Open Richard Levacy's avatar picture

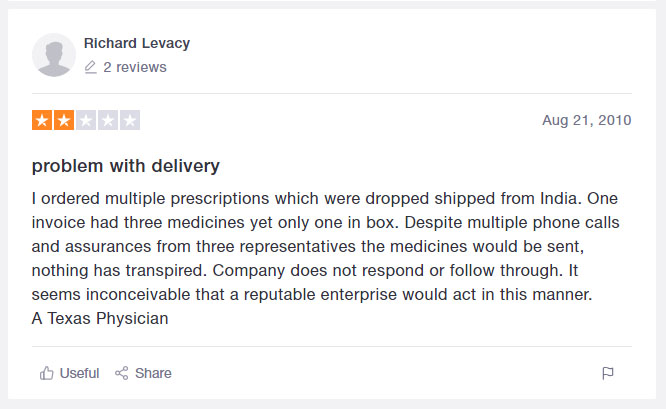pos(54,55)
